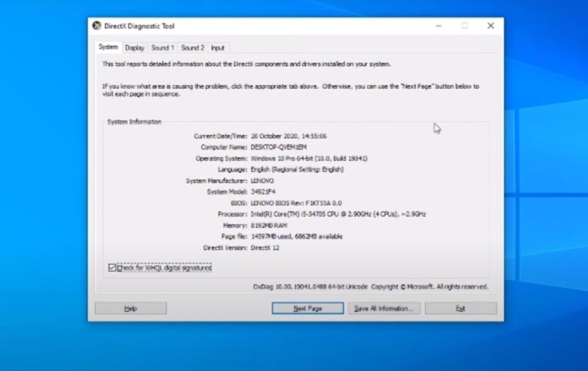Click the page file usage value

296,237
